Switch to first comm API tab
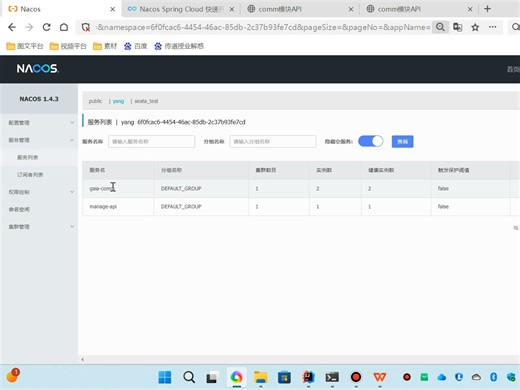The width and height of the screenshot is (520, 390). [x=300, y=9]
